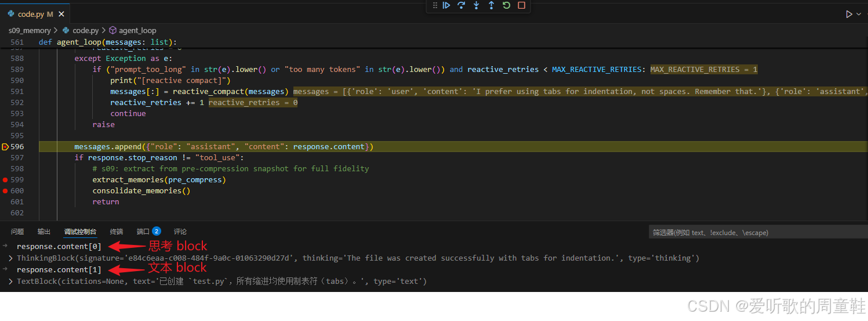Switch to the 输出 panel tab
The width and height of the screenshot is (868, 321).
point(44,232)
